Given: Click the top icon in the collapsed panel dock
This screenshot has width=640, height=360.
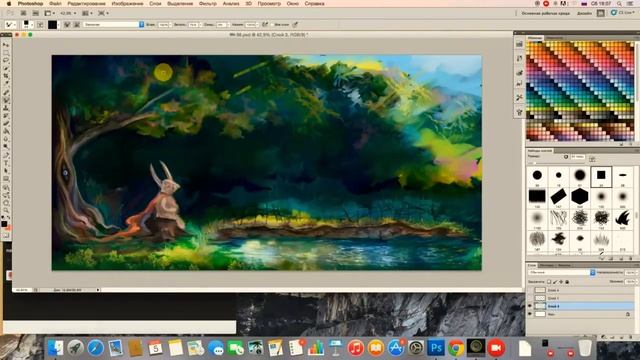Looking at the screenshot, I should pyautogui.click(x=519, y=44).
